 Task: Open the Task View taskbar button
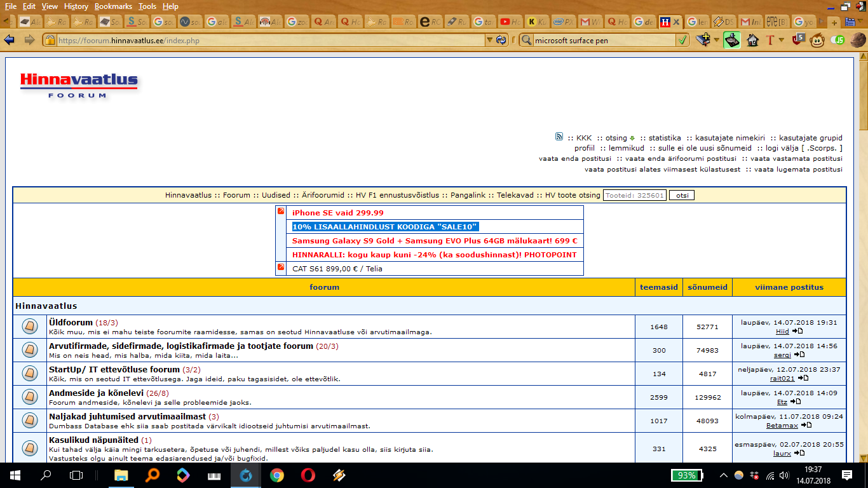[x=76, y=475]
